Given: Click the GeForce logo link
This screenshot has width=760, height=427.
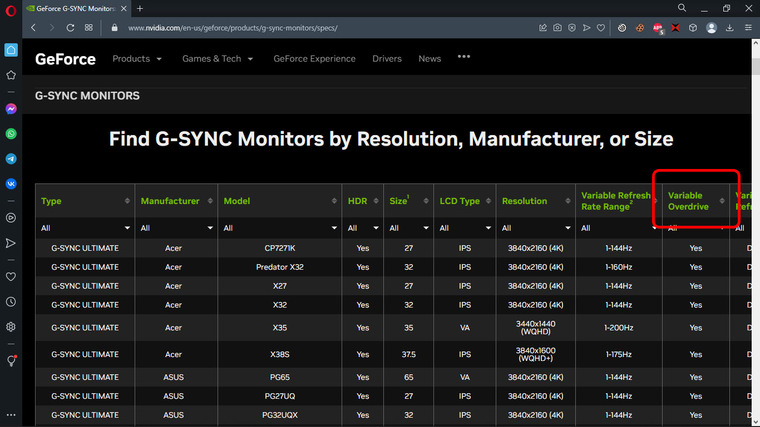Looking at the screenshot, I should (x=65, y=59).
